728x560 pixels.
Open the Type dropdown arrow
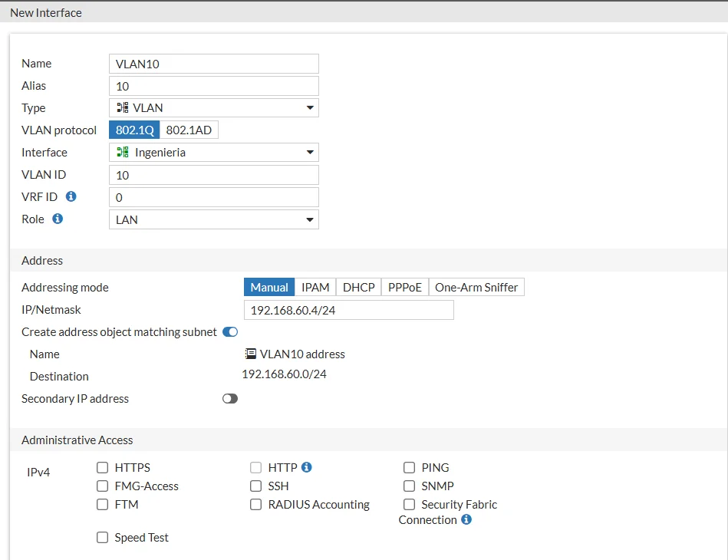coord(310,107)
